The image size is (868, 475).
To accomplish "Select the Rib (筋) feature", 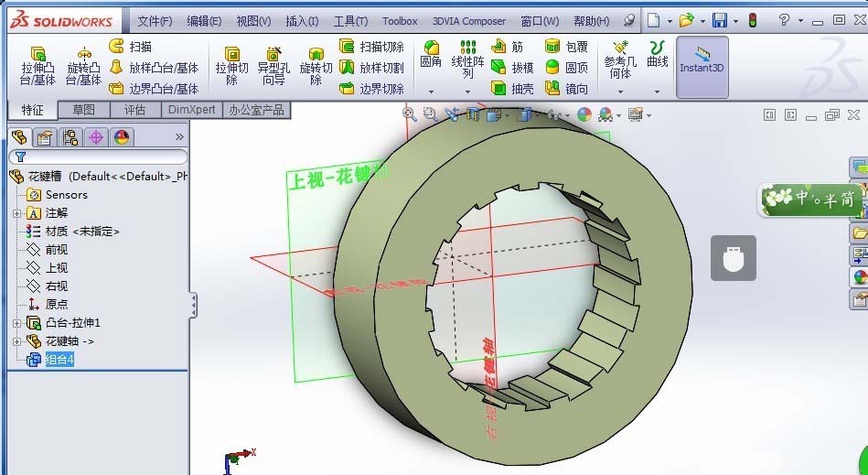I will click(x=508, y=47).
